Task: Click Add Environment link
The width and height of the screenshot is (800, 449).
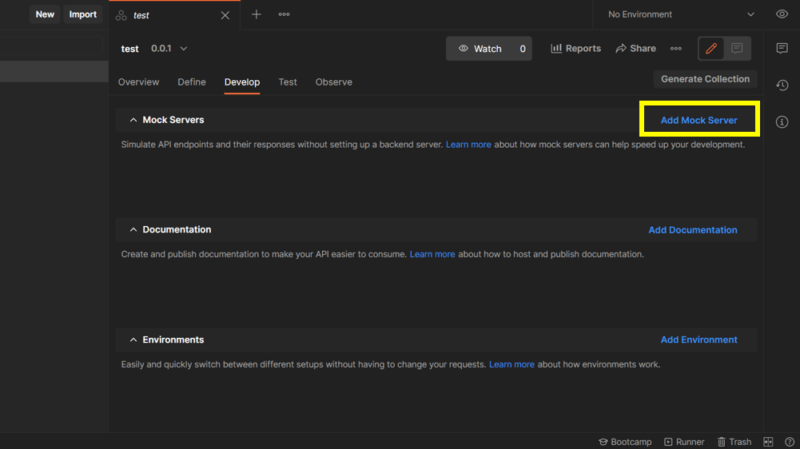Action: 698,340
